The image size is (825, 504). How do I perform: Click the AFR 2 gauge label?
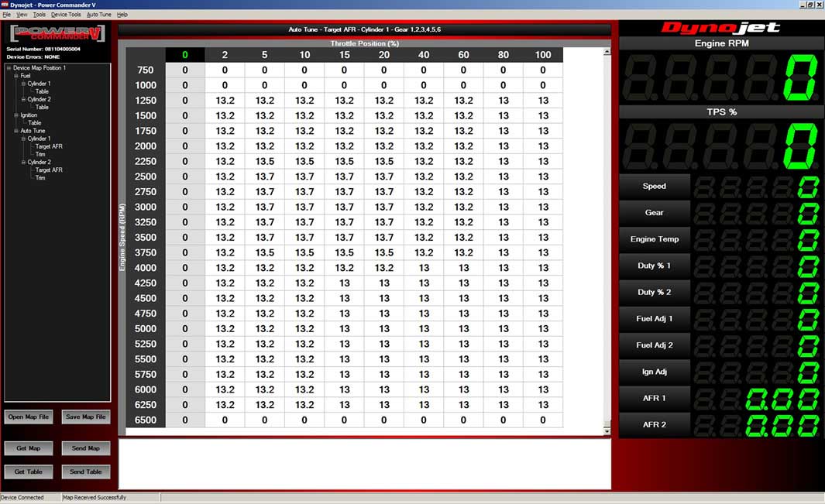[655, 424]
